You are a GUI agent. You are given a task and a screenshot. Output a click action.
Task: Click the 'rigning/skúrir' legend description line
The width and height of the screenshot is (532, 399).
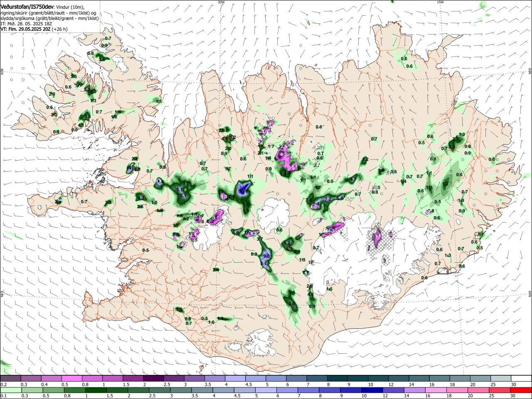(x=49, y=13)
